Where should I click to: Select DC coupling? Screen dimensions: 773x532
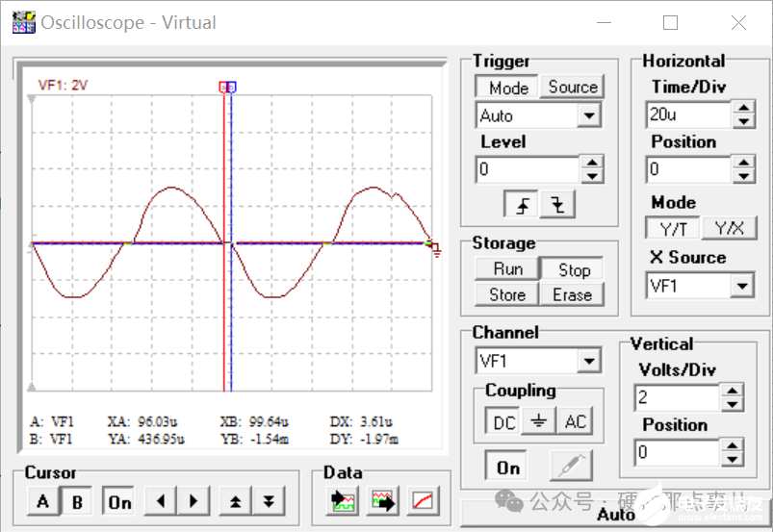pyautogui.click(x=503, y=421)
